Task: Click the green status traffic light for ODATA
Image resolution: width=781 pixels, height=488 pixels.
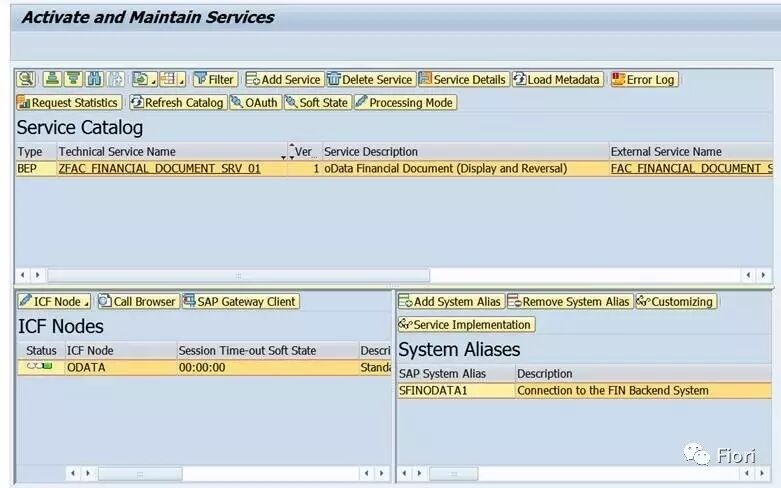Action: pos(40,366)
